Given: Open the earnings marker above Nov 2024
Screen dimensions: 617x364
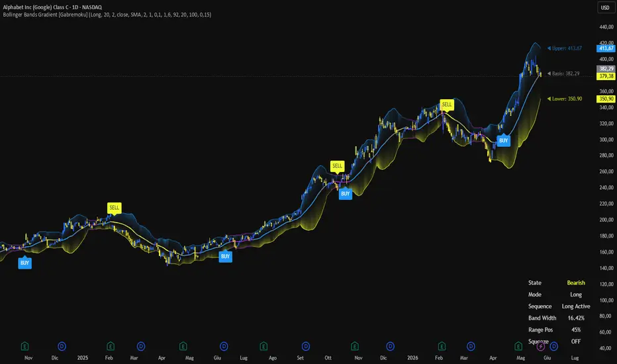Looking at the screenshot, I should (x=24, y=346).
